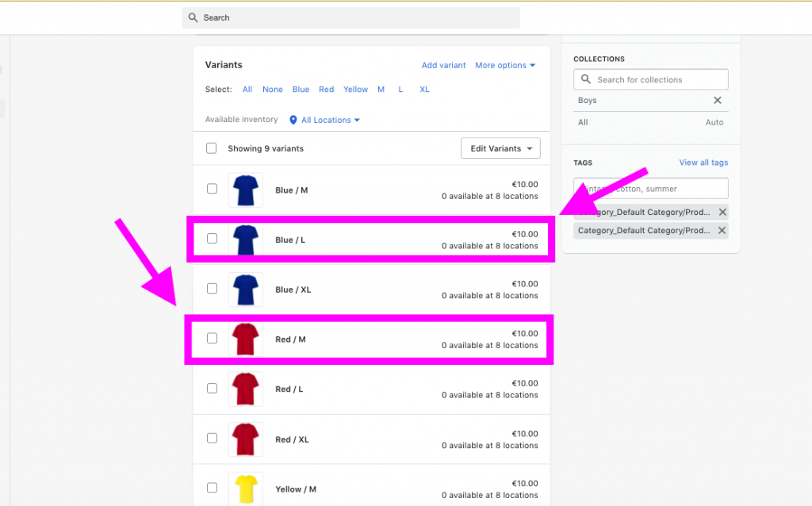Click the search magnifier icon in top bar
This screenshot has width=812, height=506.
[192, 17]
